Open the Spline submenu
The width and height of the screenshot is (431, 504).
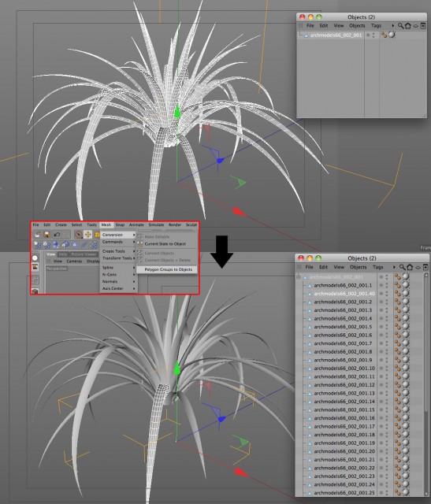118,268
